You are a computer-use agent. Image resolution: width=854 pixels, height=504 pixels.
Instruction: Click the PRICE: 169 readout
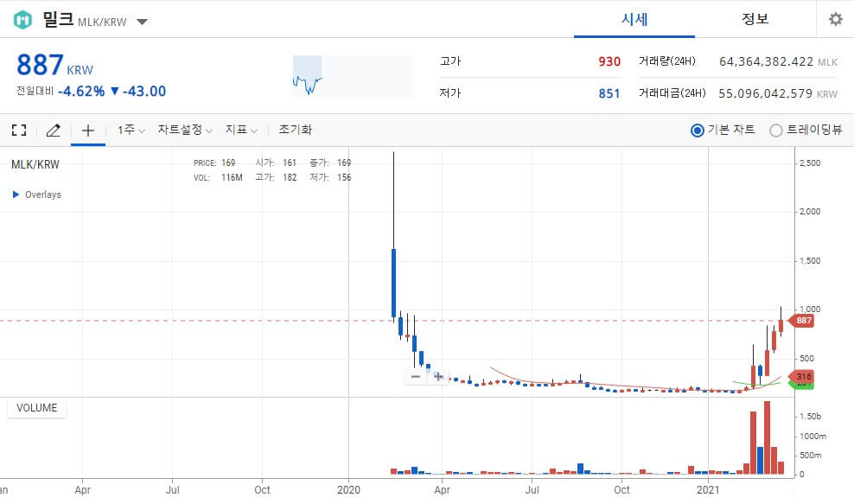click(x=214, y=163)
